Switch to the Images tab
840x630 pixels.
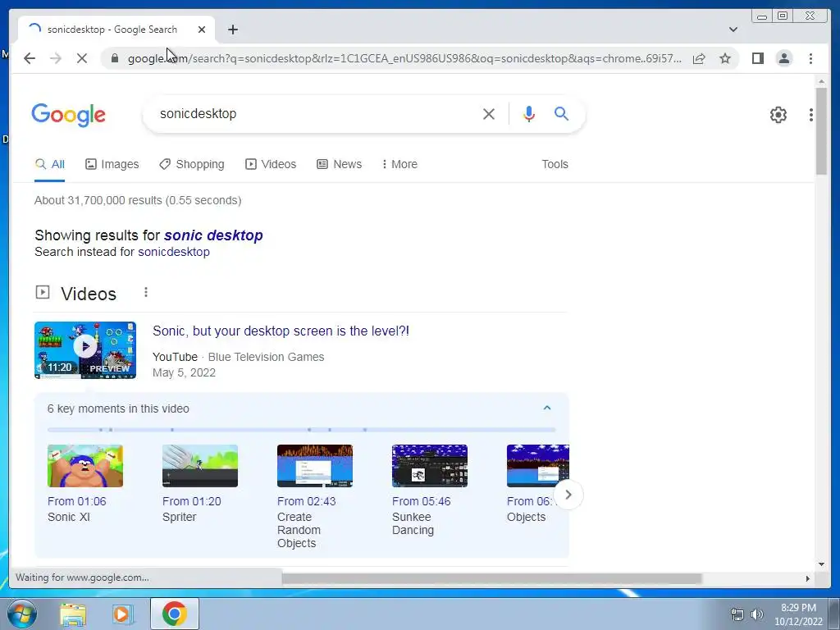pyautogui.click(x=112, y=164)
